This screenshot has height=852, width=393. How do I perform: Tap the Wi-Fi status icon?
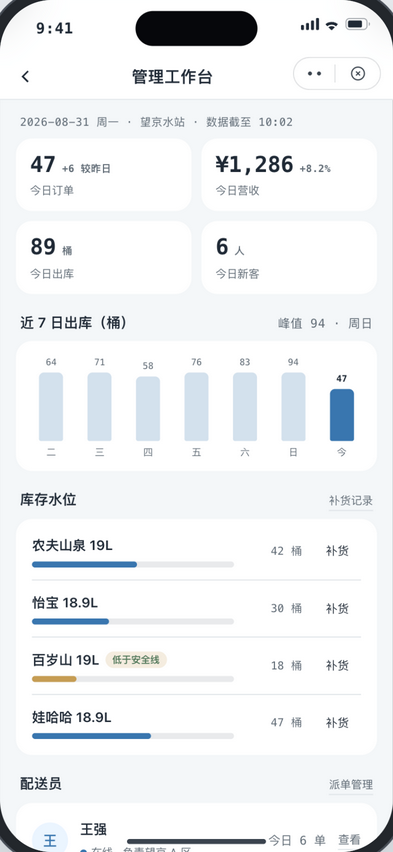tap(331, 24)
